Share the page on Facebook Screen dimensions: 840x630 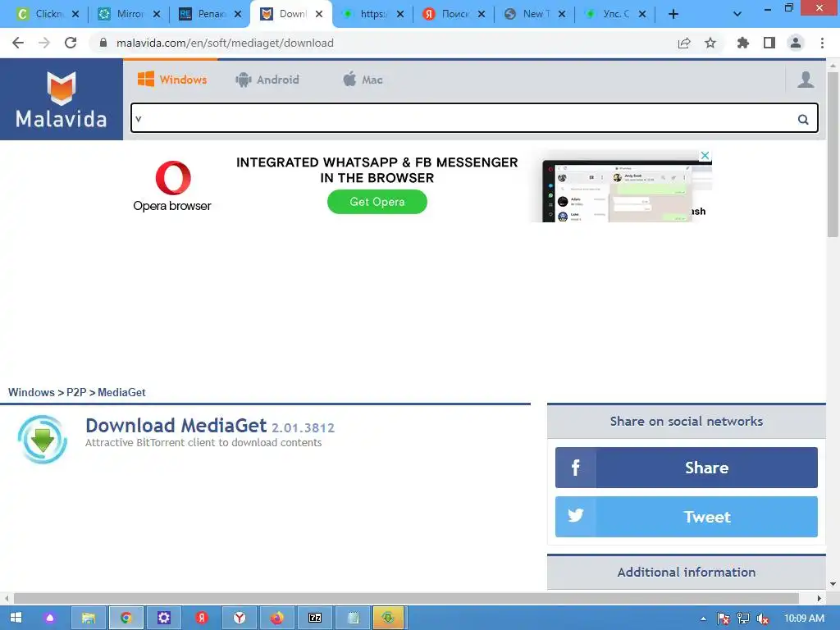click(687, 468)
